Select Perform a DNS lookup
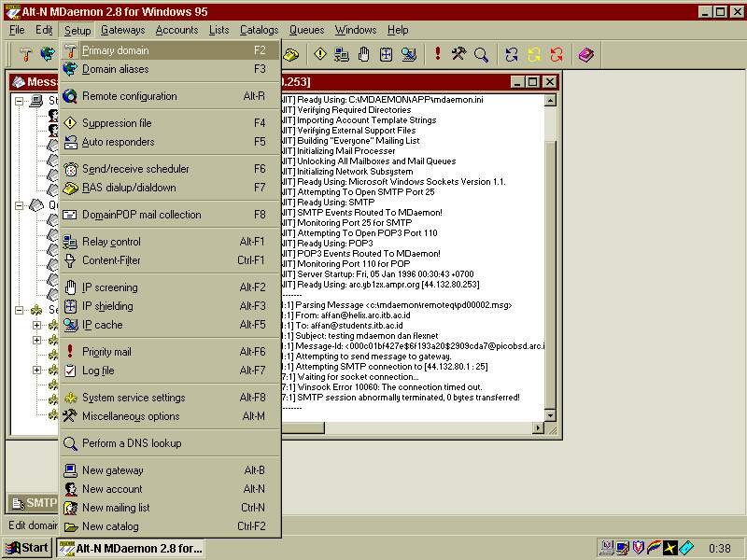The image size is (747, 560). [x=131, y=443]
